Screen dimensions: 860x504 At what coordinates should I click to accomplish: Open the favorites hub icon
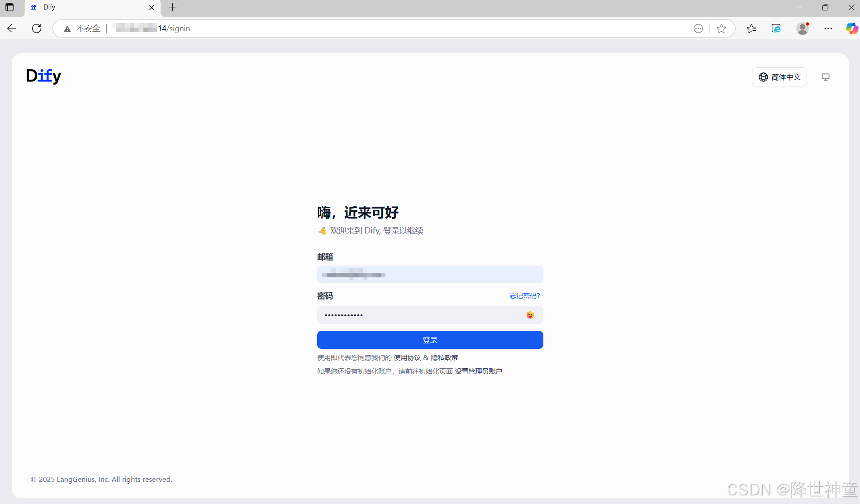point(751,28)
